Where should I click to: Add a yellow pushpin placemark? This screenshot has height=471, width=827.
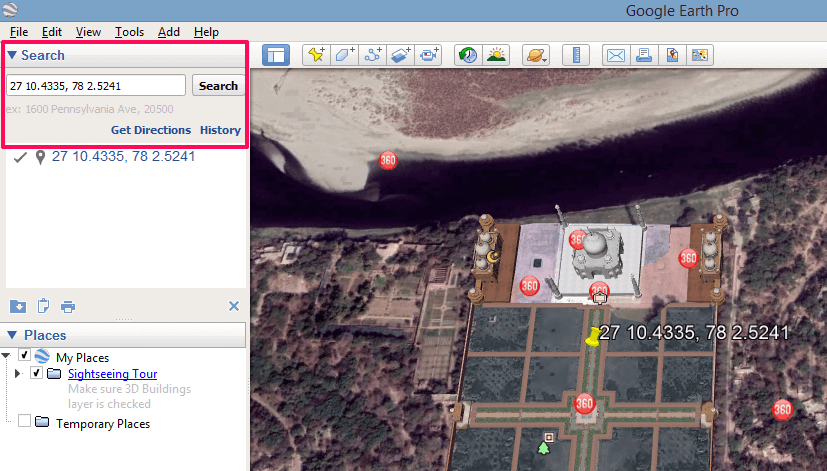click(316, 55)
